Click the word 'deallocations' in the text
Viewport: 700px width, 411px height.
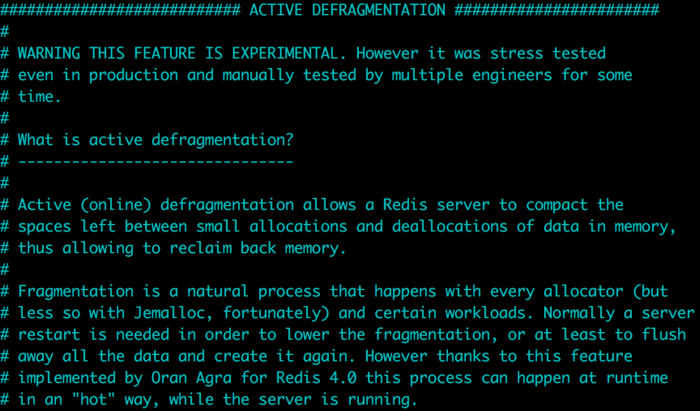click(x=450, y=226)
